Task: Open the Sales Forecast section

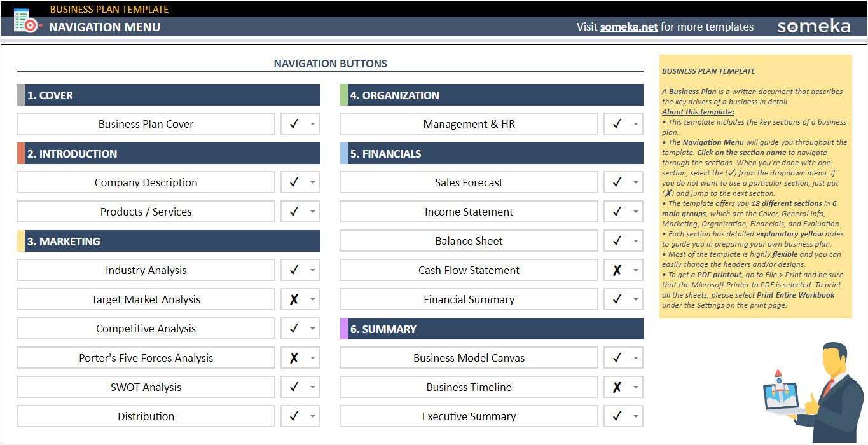Action: point(469,182)
